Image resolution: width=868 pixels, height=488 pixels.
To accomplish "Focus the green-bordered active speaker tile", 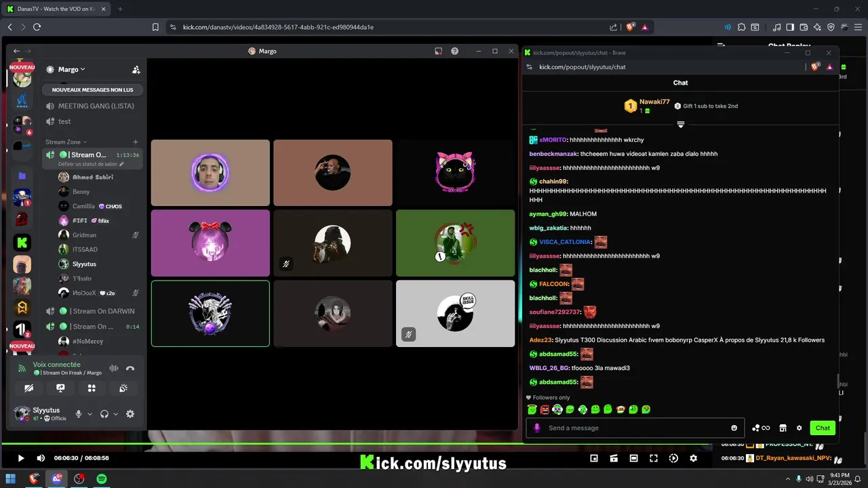I will click(210, 314).
